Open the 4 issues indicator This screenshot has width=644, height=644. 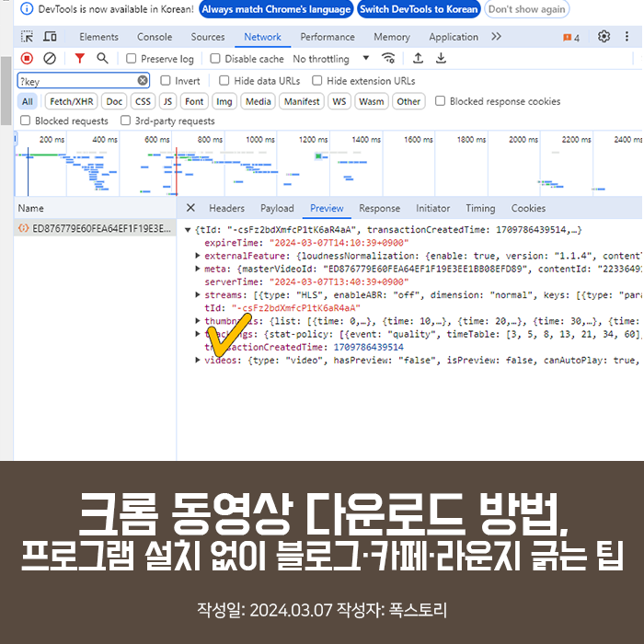571,38
